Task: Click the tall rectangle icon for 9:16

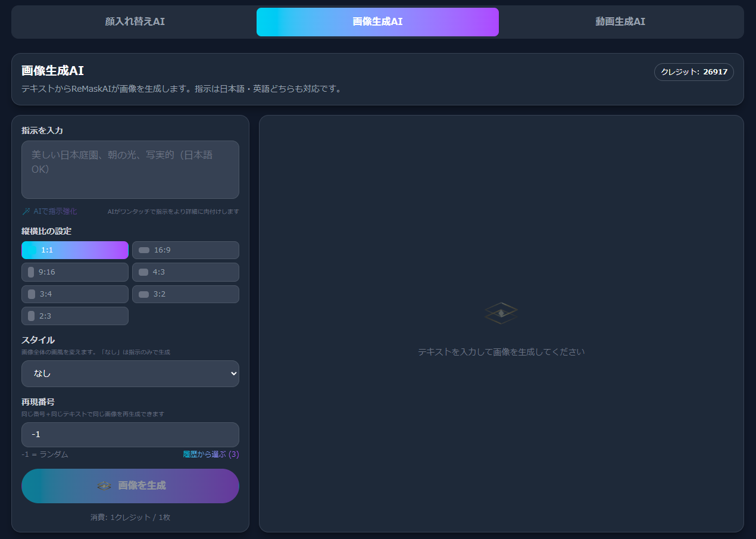Action: click(31, 272)
